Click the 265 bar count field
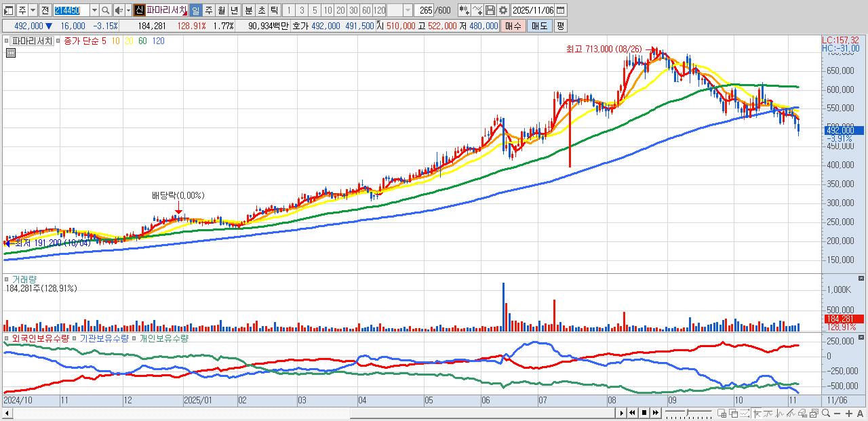The width and height of the screenshot is (868, 421). coord(424,10)
